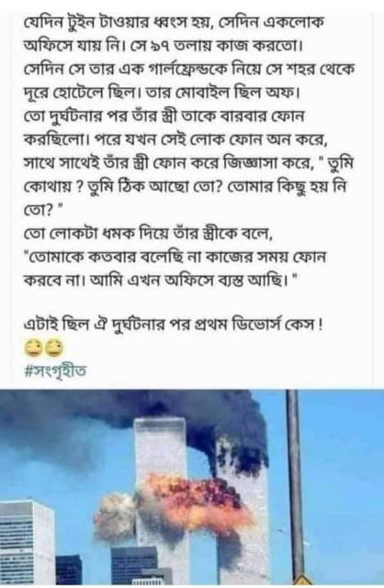Open the Twin Towers photo attachment
The width and height of the screenshot is (384, 588).
coord(192,487)
